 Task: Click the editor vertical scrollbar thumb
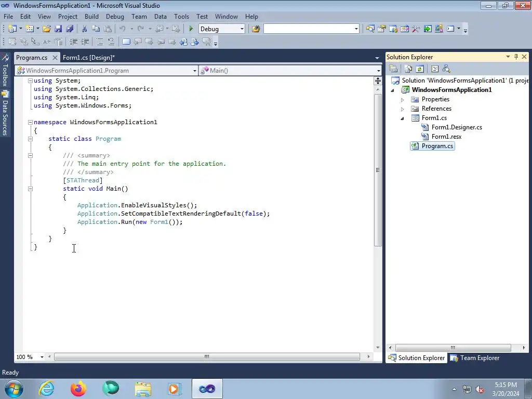378,170
